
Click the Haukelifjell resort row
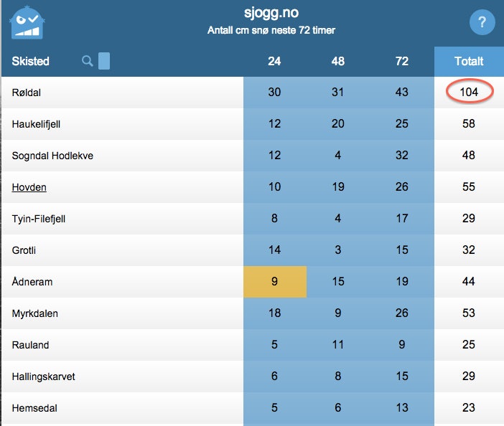36,124
